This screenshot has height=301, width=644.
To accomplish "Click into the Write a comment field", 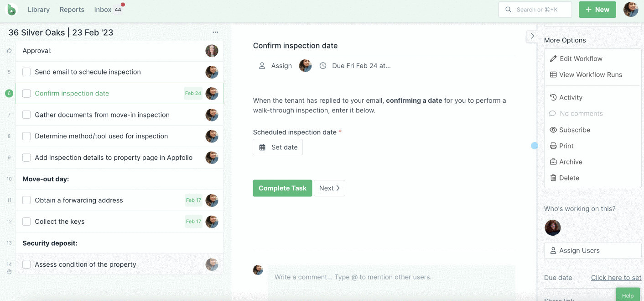I will point(391,277).
